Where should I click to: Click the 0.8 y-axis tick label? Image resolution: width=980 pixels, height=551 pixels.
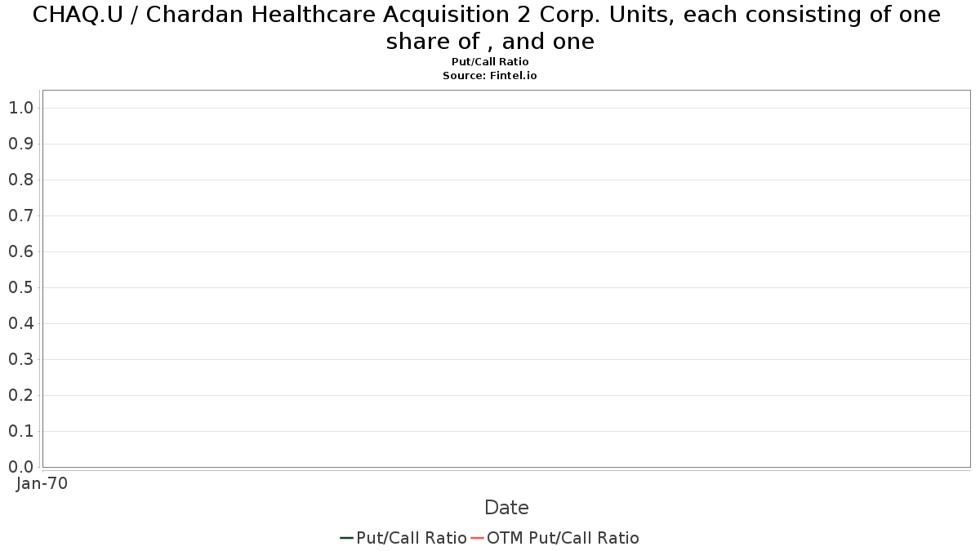tap(20, 180)
